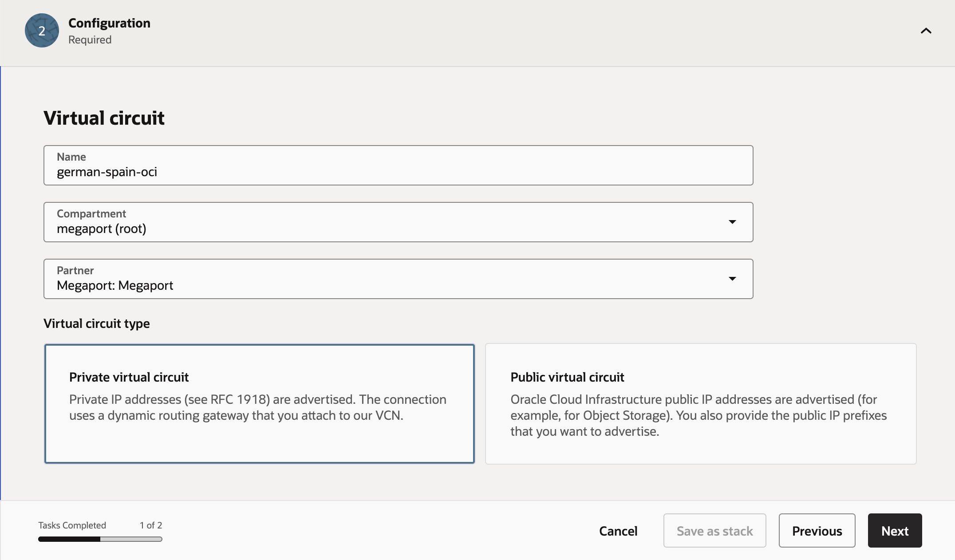Click Next to continue configuration

[894, 531]
